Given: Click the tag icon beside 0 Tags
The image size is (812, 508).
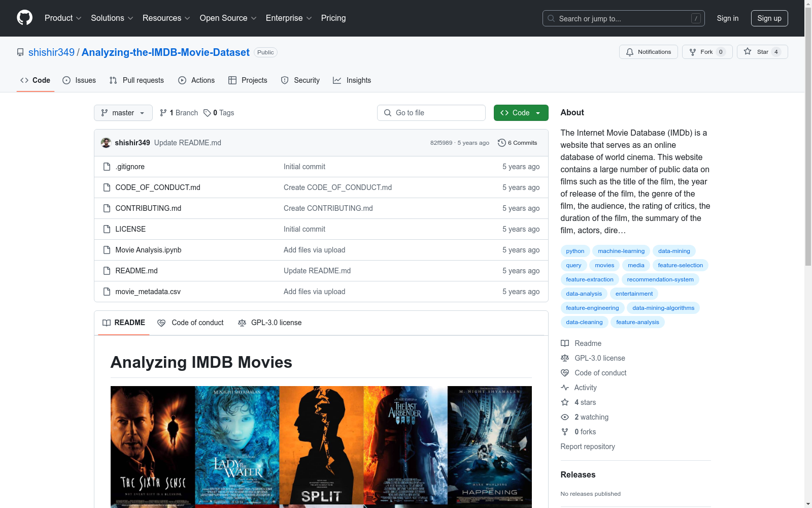Looking at the screenshot, I should (207, 113).
